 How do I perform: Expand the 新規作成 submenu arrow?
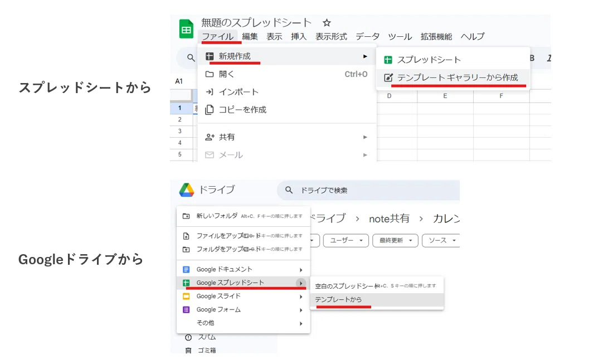365,56
